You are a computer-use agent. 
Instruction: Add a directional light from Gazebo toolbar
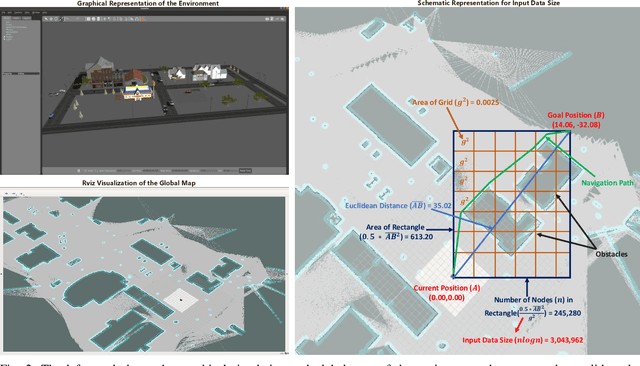[114, 19]
